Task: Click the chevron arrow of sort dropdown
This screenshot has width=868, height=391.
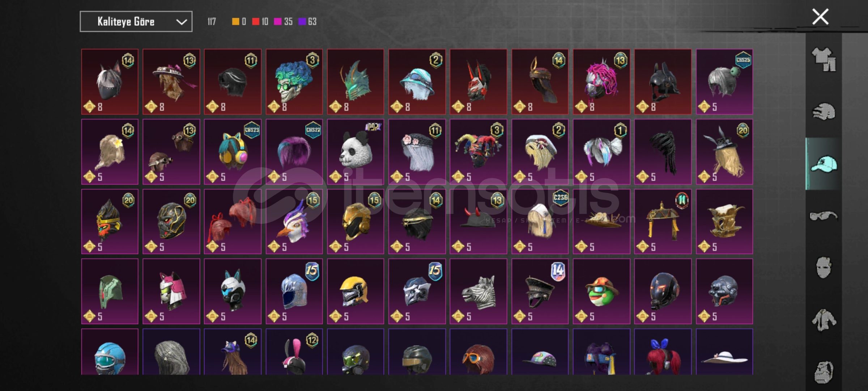Action: click(x=181, y=22)
